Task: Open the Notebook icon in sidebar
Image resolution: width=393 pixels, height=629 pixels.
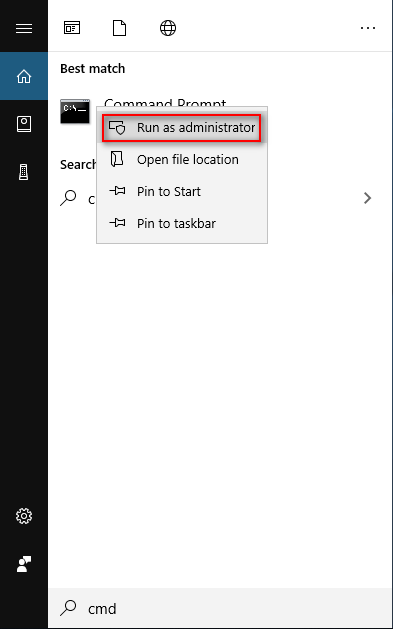Action: tap(24, 124)
